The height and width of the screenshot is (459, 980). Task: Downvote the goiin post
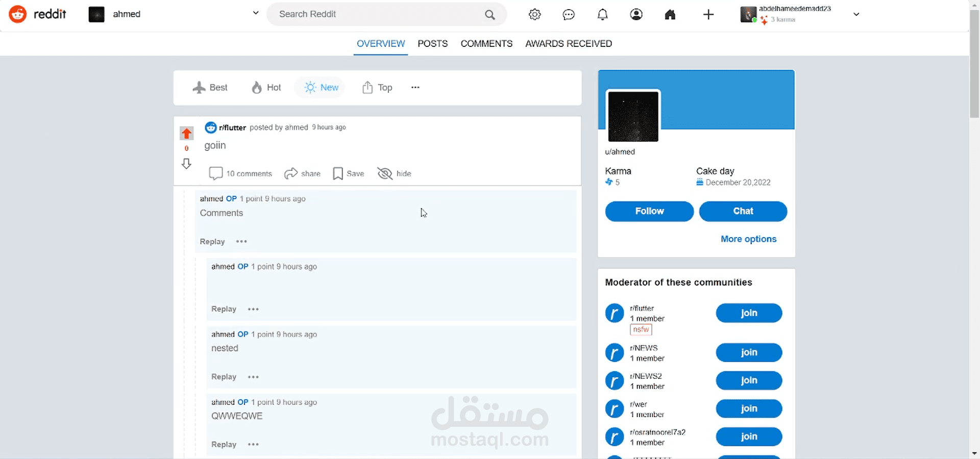186,163
